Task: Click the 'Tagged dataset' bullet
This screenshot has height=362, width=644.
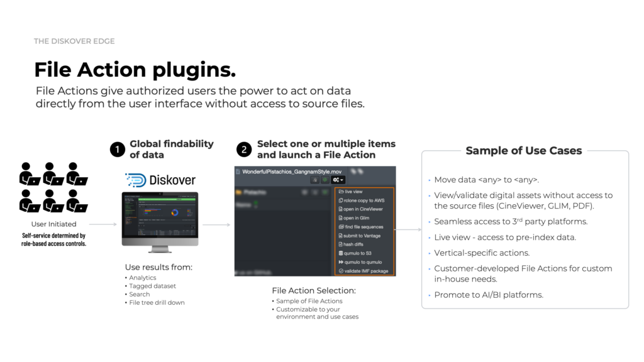Action: [x=152, y=286]
